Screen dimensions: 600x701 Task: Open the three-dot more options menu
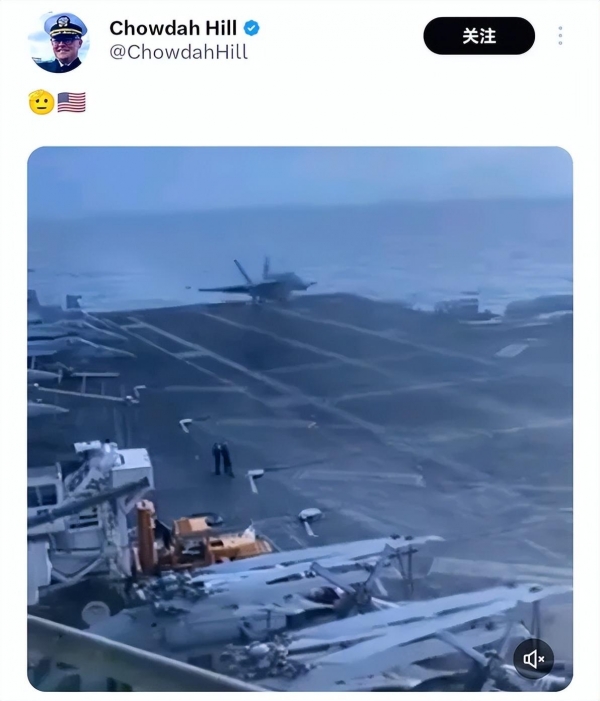click(560, 35)
